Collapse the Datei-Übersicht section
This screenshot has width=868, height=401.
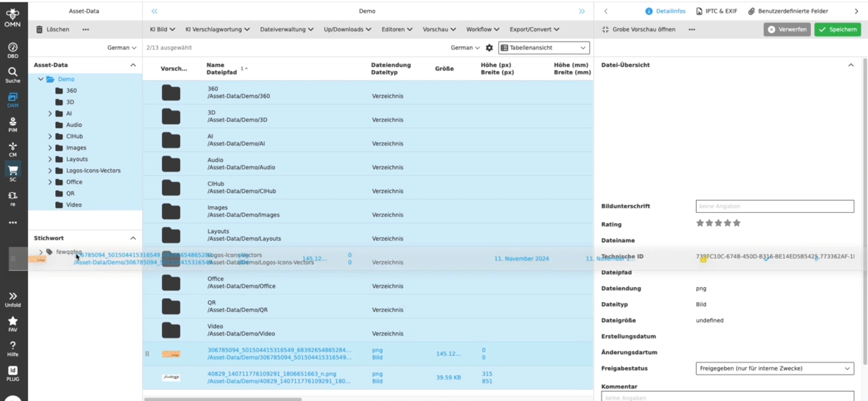851,65
